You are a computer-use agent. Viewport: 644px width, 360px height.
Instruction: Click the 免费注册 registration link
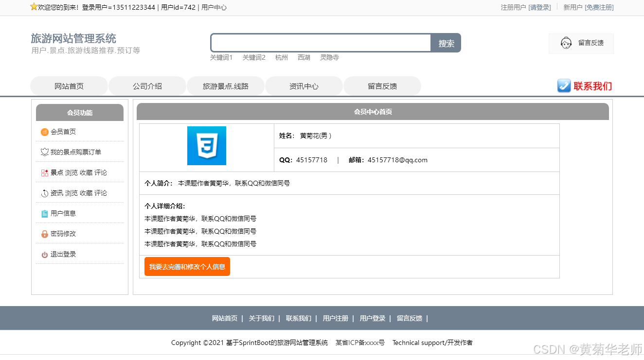click(x=599, y=7)
